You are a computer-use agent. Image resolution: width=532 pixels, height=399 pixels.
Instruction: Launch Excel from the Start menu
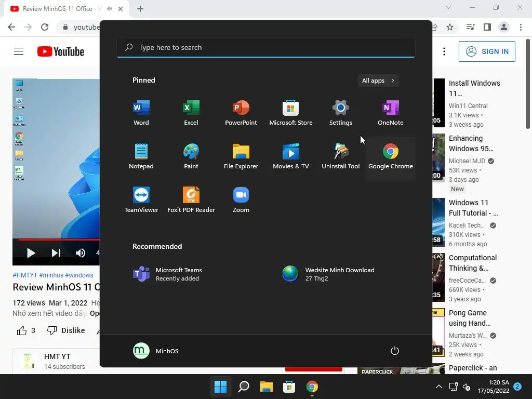pos(191,113)
